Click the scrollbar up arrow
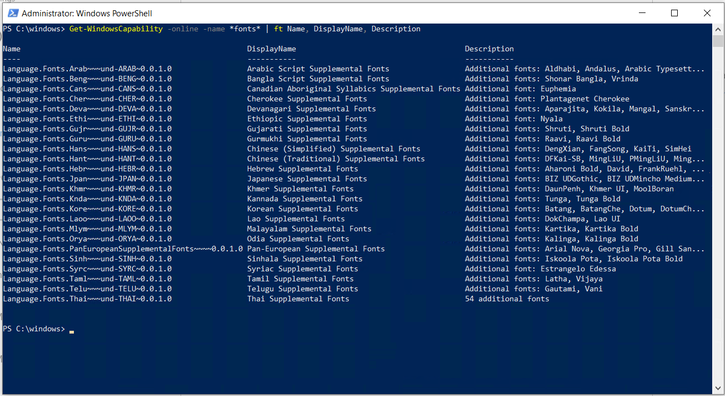 [718, 30]
